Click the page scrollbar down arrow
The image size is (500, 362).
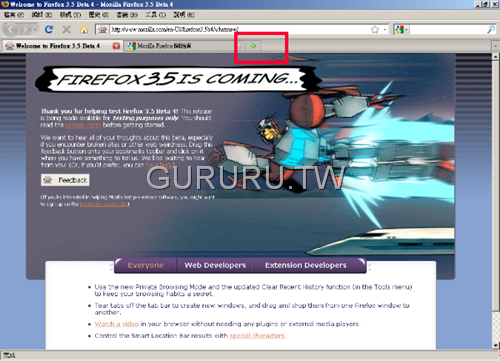tap(496, 345)
